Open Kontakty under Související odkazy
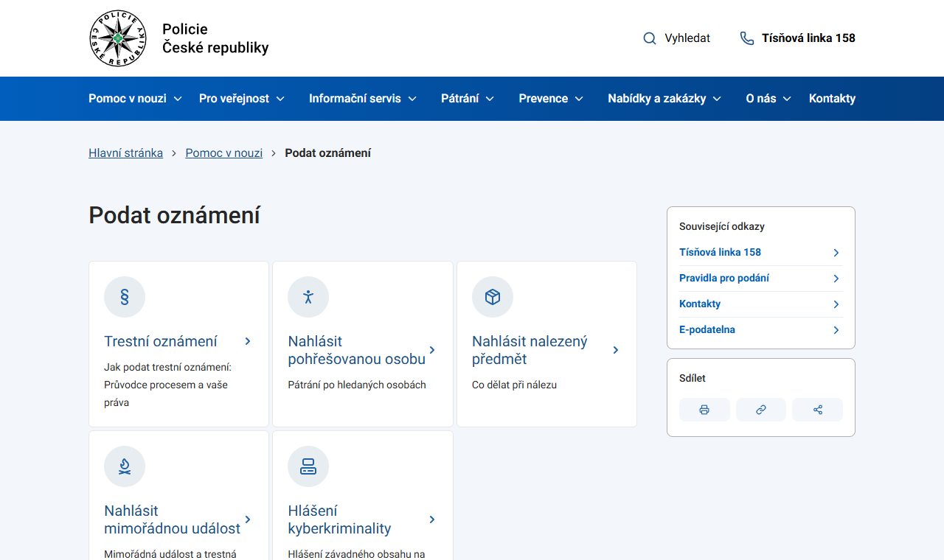944x560 pixels. (x=760, y=304)
